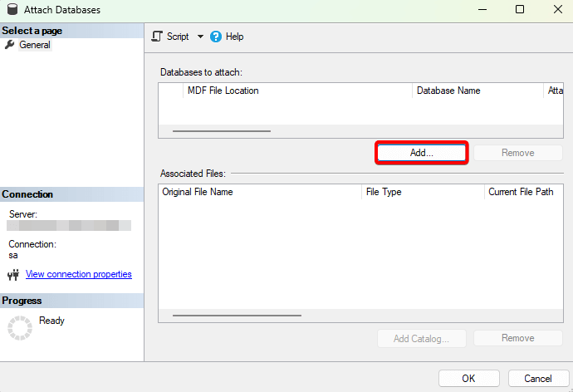Click the 'sa' connection value
The height and width of the screenshot is (392, 573).
[x=13, y=255]
